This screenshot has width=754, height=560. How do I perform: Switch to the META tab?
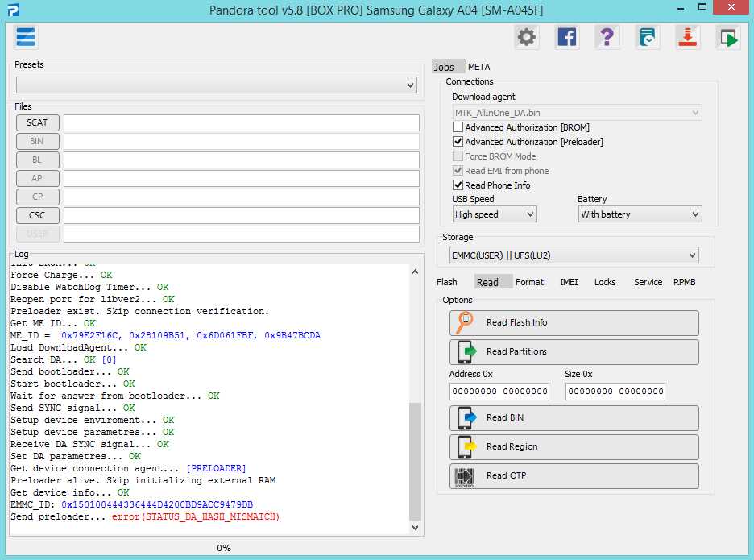pyautogui.click(x=479, y=67)
